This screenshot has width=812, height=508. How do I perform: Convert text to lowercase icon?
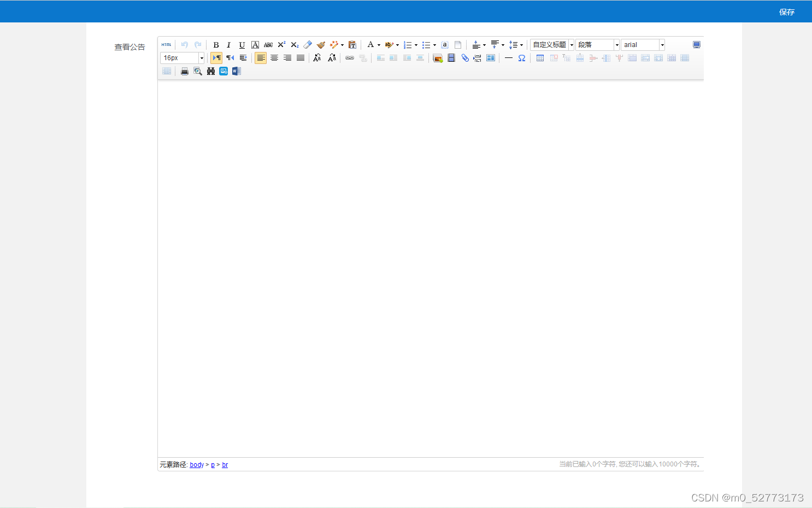(x=332, y=58)
